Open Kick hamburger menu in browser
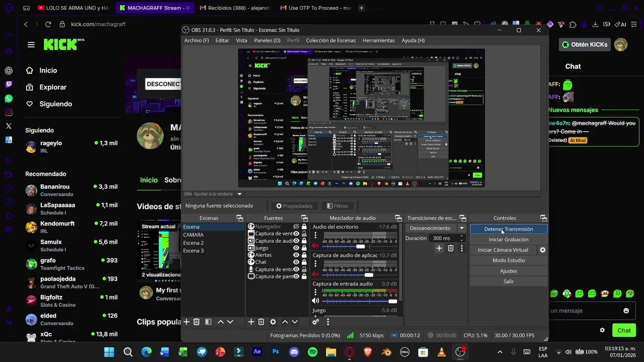Image resolution: width=644 pixels, height=362 pixels. [31, 45]
